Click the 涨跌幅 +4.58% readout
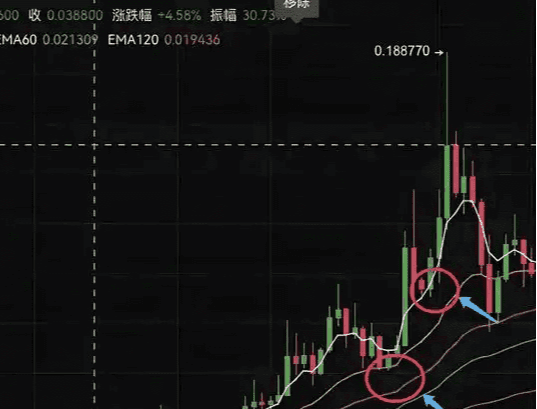 pos(157,15)
